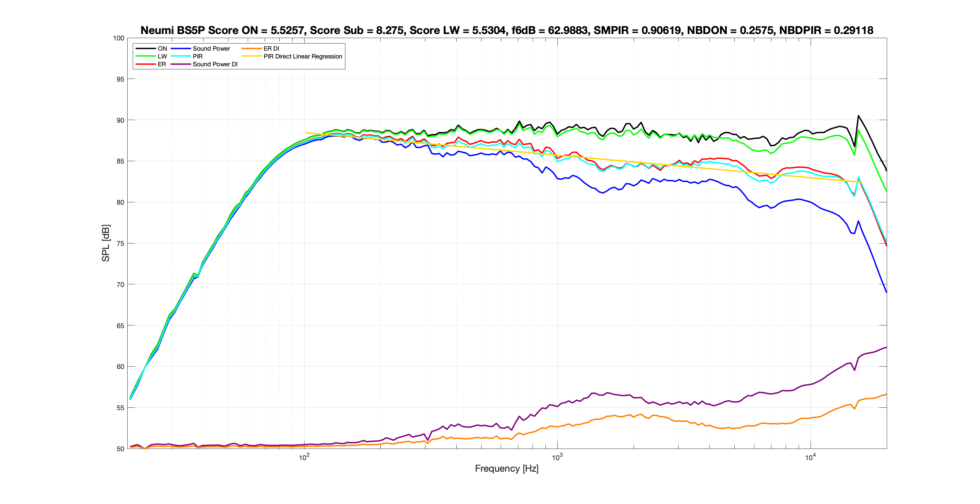Click the orange line sample beside ER DI

251,49
